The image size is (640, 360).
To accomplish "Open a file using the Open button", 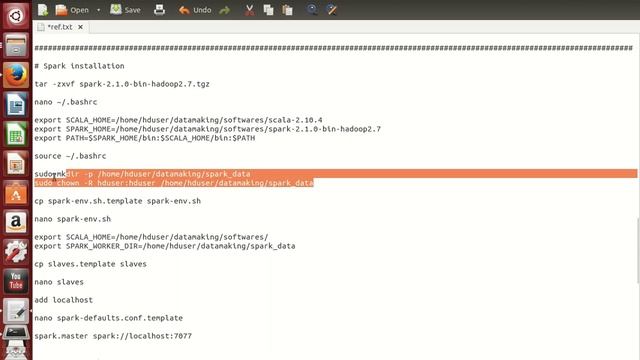I will pos(72,10).
